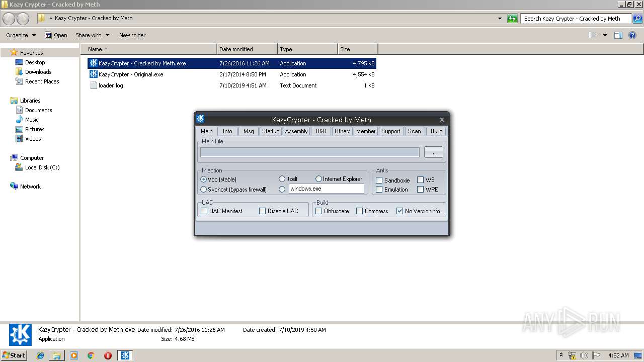Tick the WPE antis checkbox

tap(420, 190)
